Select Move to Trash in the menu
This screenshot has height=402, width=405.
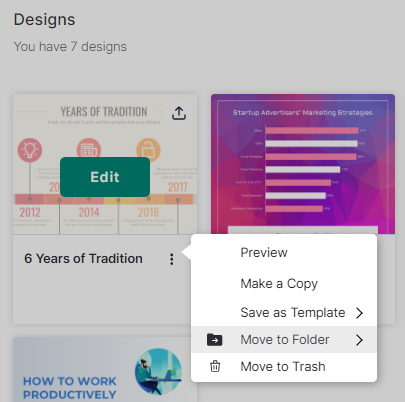point(284,367)
